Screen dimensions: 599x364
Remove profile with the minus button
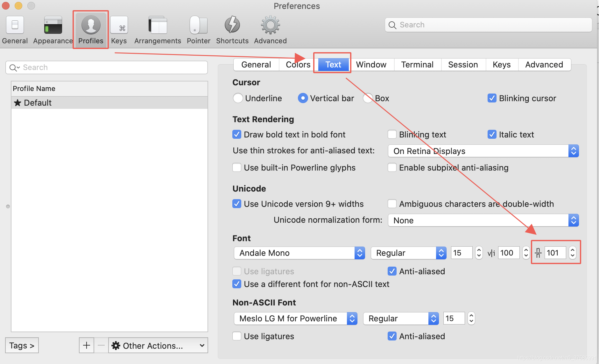pos(101,345)
